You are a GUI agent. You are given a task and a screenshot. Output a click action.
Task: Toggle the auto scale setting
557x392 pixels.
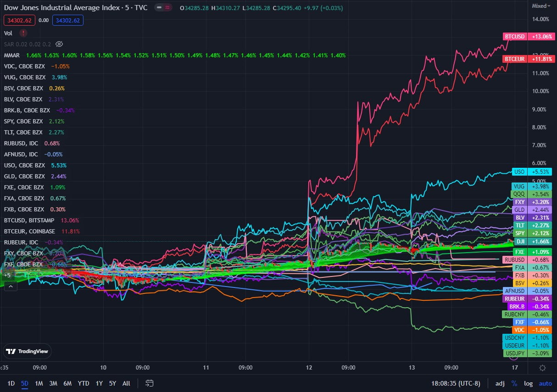coord(545,383)
